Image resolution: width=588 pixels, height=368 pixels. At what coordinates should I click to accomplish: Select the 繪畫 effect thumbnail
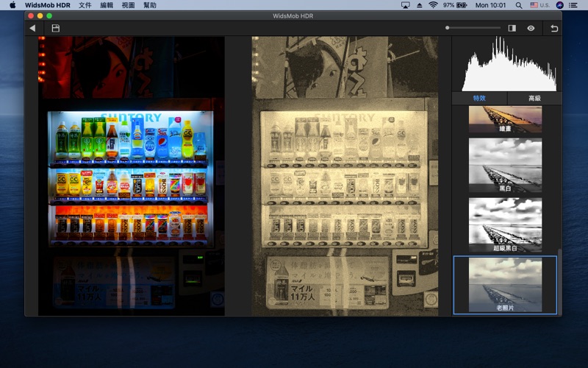pyautogui.click(x=505, y=119)
